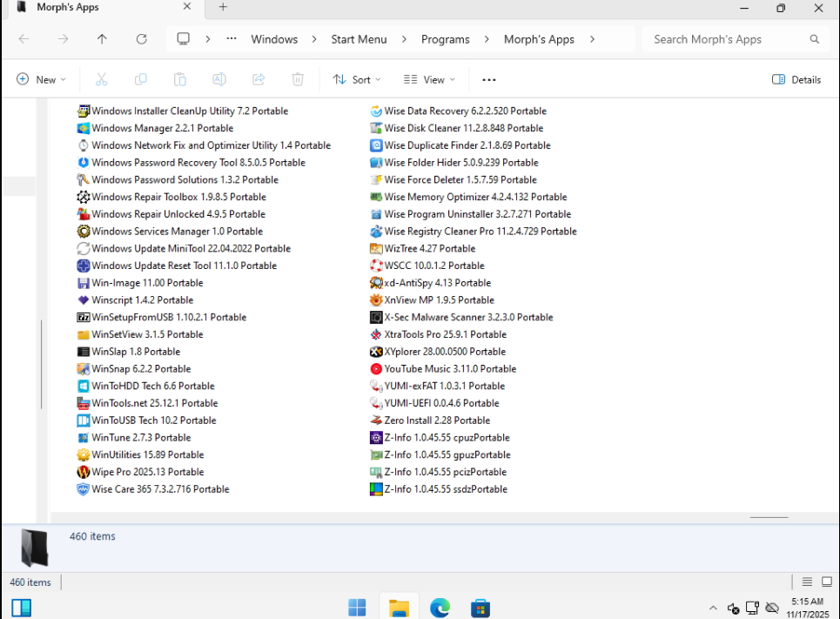The height and width of the screenshot is (619, 840).
Task: Click the Wise Duplicate Finder icon
Action: tap(376, 145)
